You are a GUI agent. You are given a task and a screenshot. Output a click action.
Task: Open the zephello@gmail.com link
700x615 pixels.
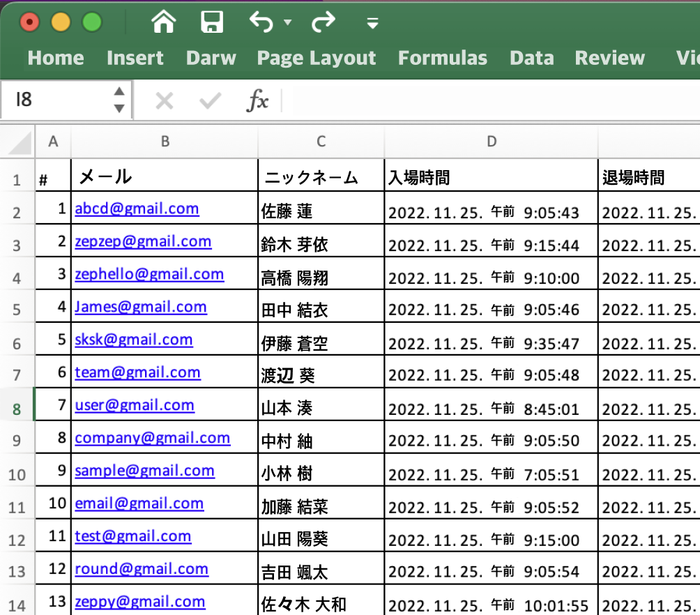tap(149, 274)
